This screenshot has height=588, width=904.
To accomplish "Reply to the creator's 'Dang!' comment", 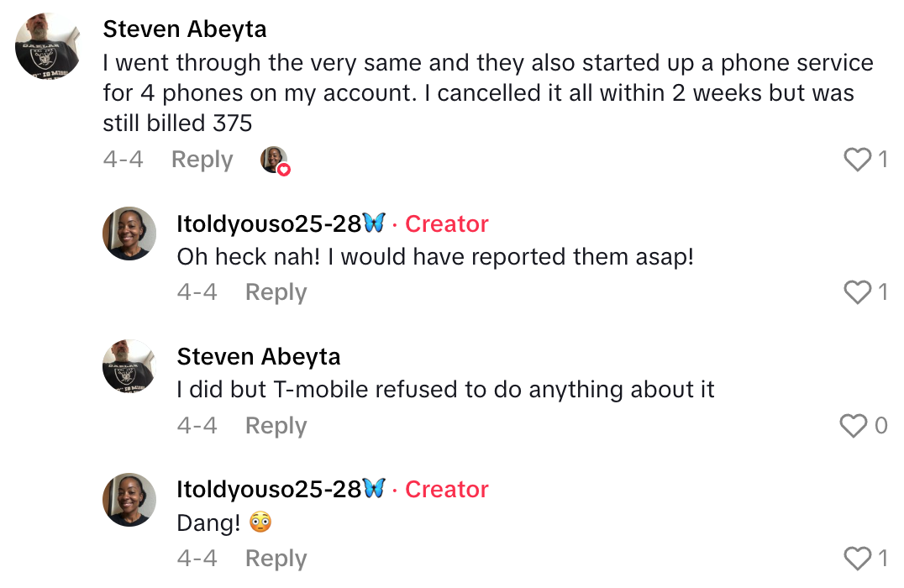I will (x=276, y=559).
